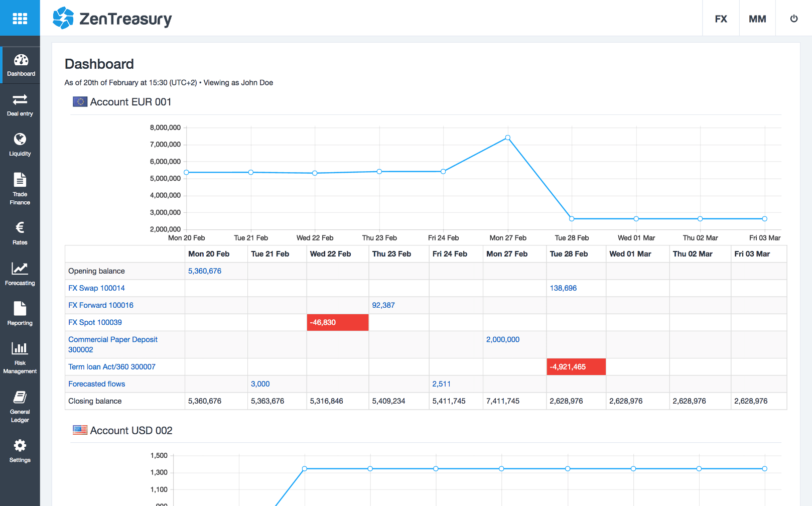The height and width of the screenshot is (506, 812).
Task: Click red FX Spot cell -46,830
Action: click(338, 322)
